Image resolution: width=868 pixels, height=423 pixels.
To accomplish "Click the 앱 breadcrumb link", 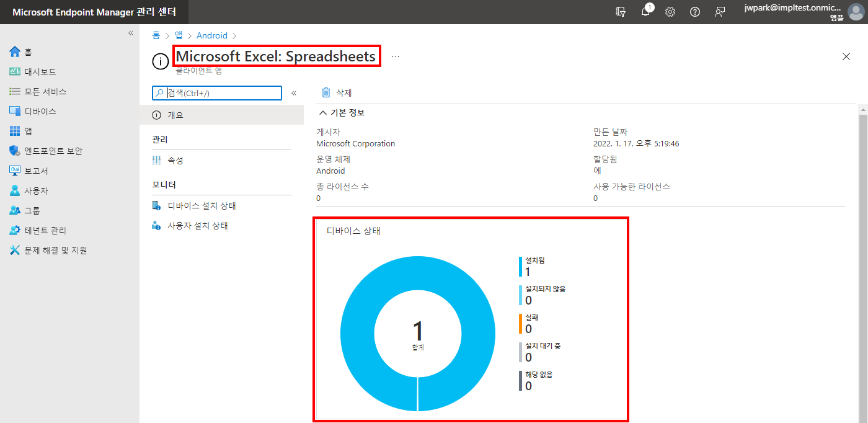I will point(179,35).
